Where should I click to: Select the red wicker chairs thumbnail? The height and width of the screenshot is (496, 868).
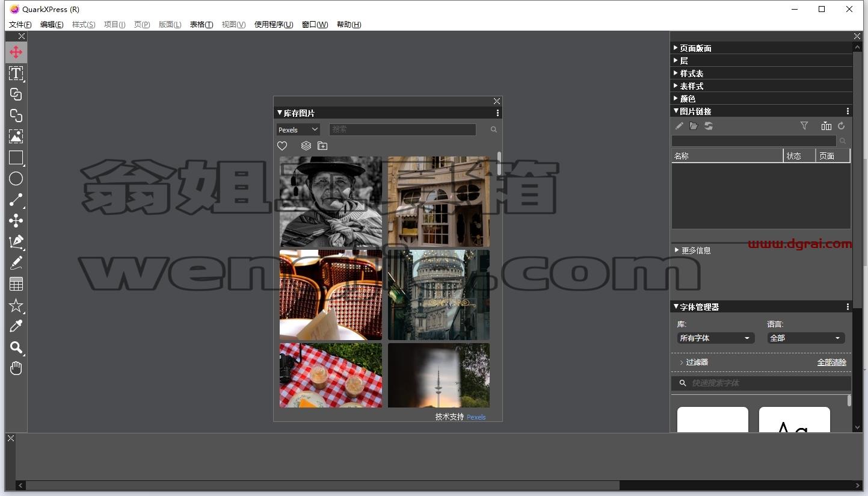coord(331,295)
